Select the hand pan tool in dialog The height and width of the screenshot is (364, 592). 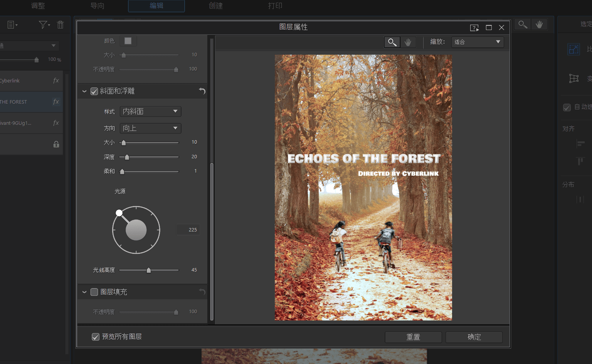pos(408,42)
